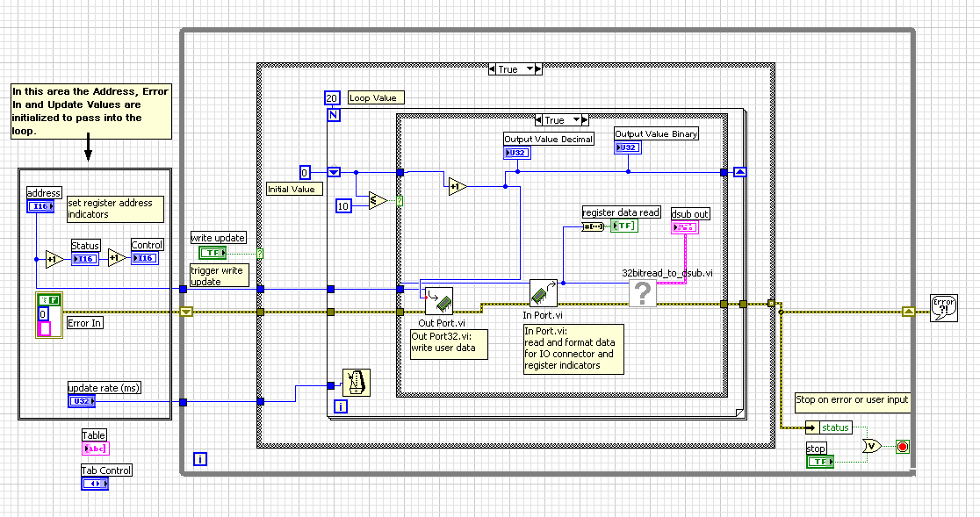Go to previous case on outer case selector
The width and height of the screenshot is (980, 517).
[493, 69]
